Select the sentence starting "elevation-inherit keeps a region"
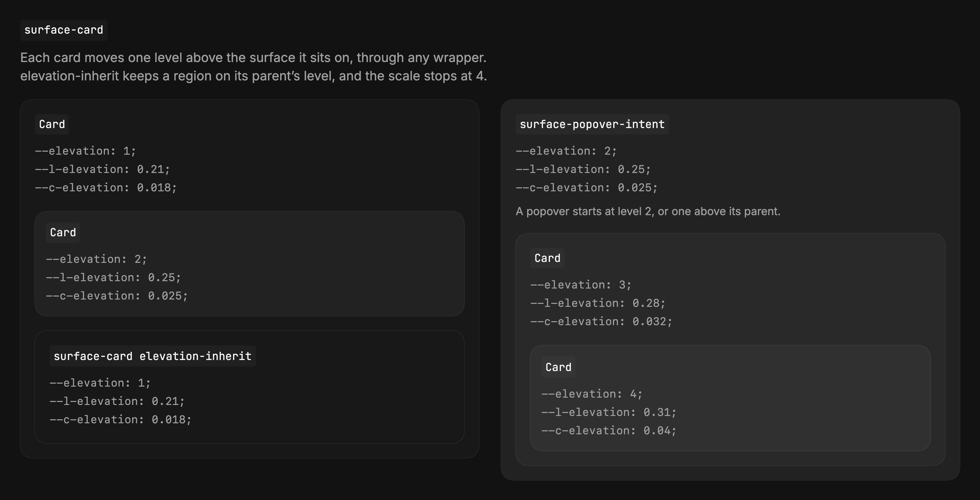 click(253, 76)
